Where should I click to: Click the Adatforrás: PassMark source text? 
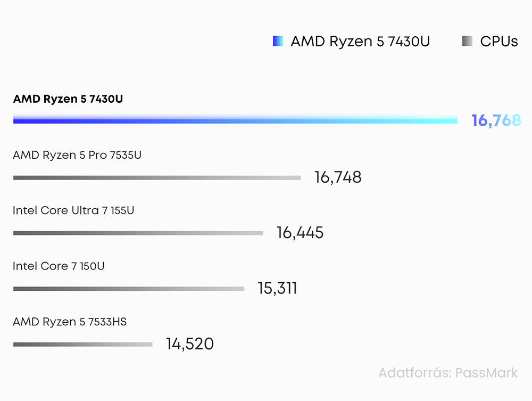(x=448, y=373)
